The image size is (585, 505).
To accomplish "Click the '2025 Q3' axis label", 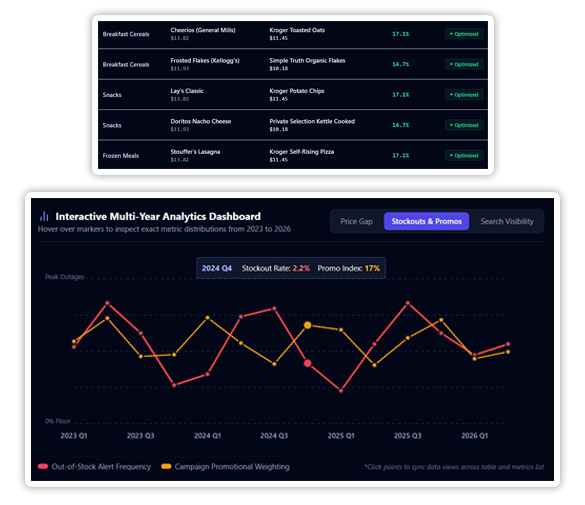I will pyautogui.click(x=407, y=436).
